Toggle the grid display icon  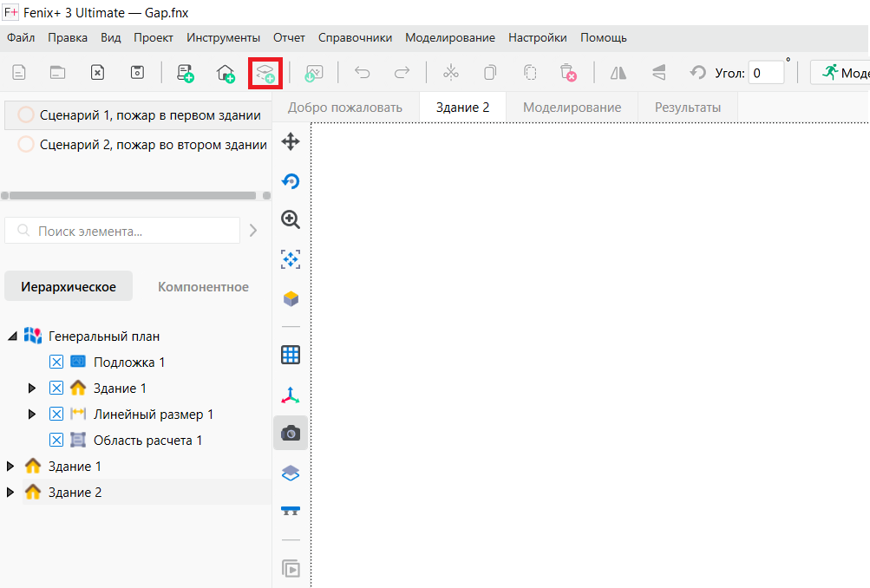click(291, 355)
